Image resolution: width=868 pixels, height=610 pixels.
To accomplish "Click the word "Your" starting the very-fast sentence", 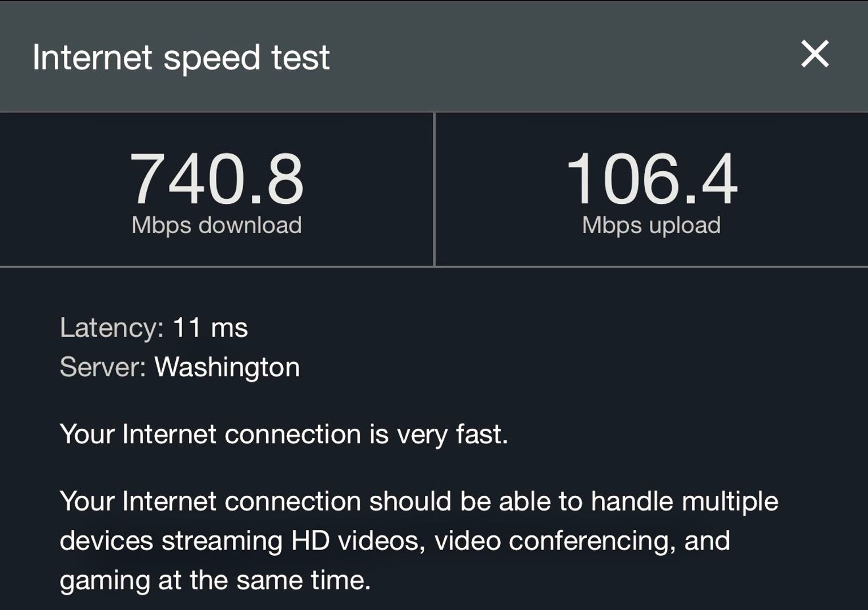I will point(87,434).
